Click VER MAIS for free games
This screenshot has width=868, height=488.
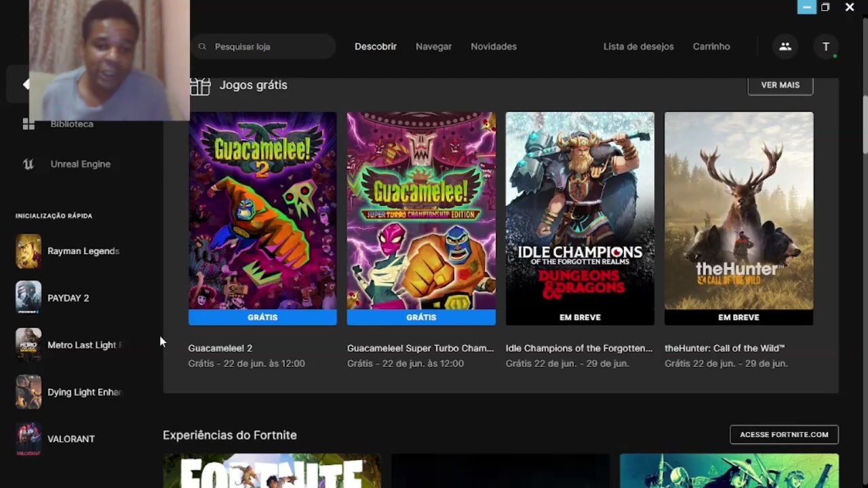tap(780, 85)
